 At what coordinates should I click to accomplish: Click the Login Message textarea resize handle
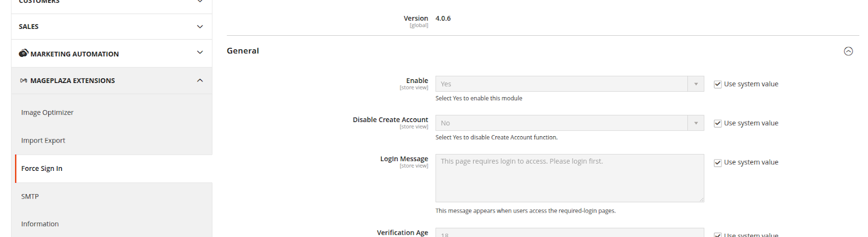[701, 200]
